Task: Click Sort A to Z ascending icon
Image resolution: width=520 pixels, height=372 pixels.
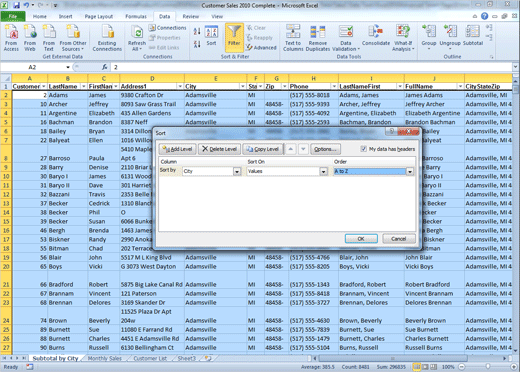Action: [197, 31]
